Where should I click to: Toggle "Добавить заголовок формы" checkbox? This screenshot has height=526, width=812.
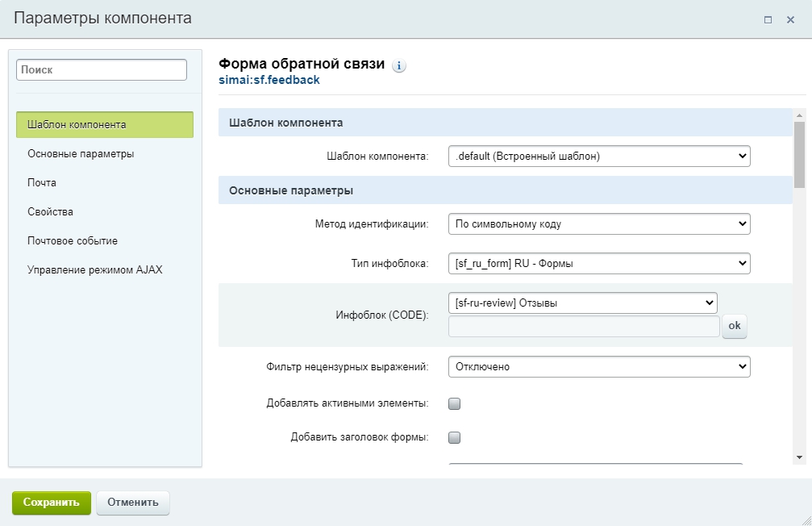pos(454,438)
